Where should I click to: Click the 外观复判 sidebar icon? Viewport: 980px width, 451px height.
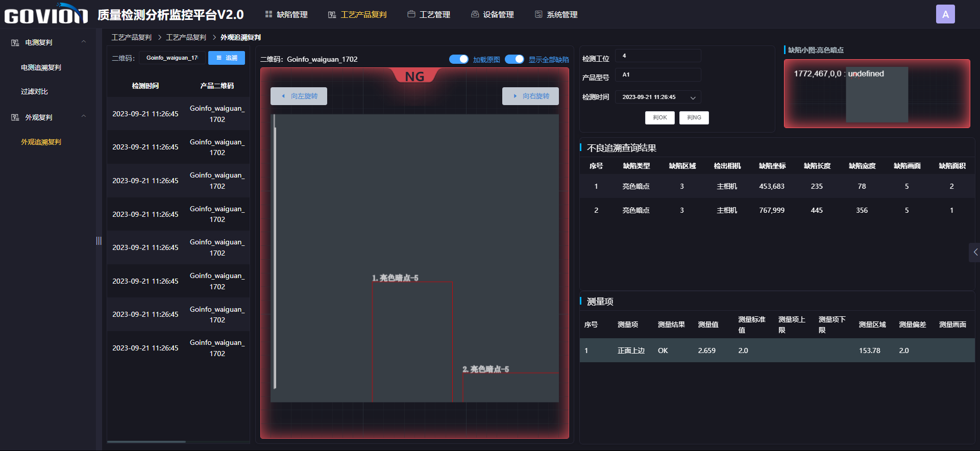pyautogui.click(x=15, y=118)
